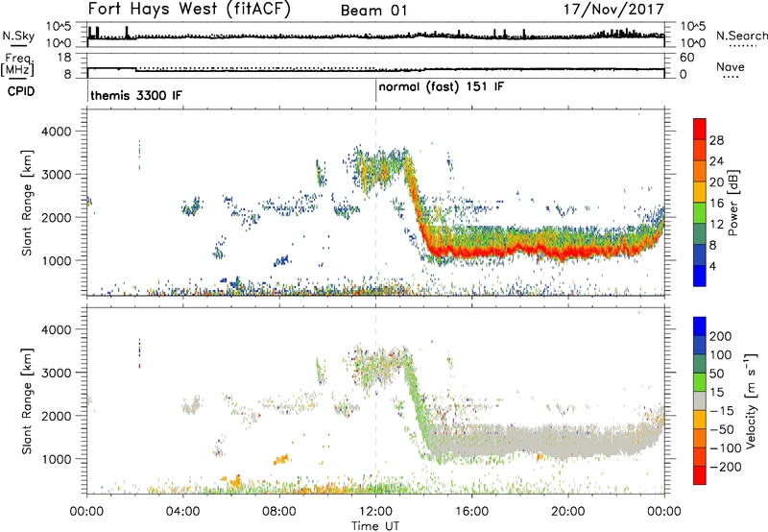Click the red backscatter band in the power panel
Image resolution: width=768 pixels, height=532 pixels.
click(x=539, y=251)
